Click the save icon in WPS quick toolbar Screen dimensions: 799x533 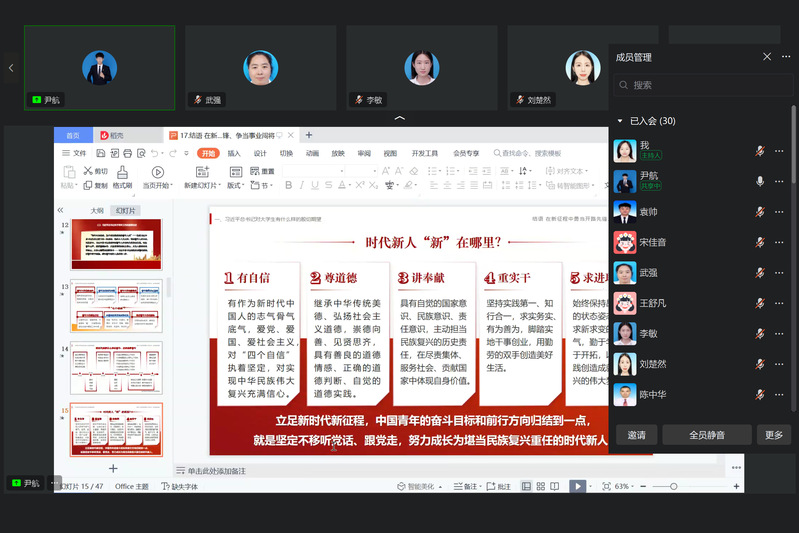(100, 153)
